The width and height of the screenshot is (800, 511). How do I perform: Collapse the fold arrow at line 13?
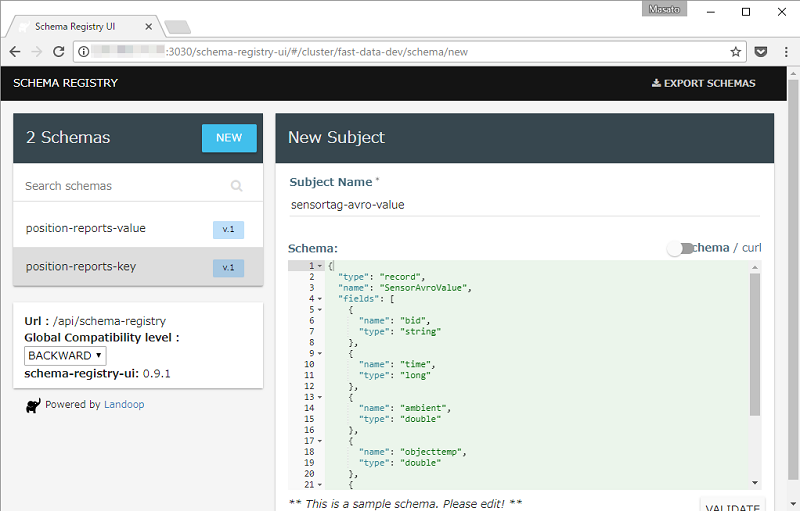pos(320,397)
